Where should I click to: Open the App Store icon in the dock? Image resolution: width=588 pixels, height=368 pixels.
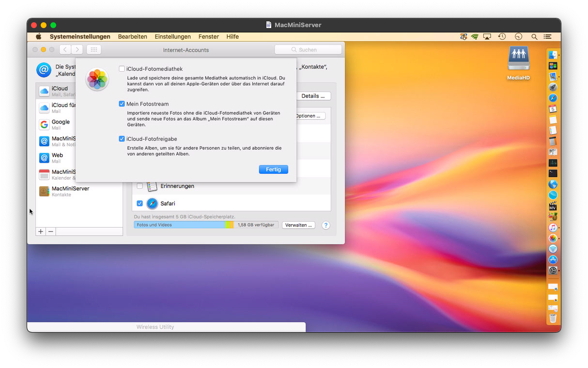pos(553,260)
